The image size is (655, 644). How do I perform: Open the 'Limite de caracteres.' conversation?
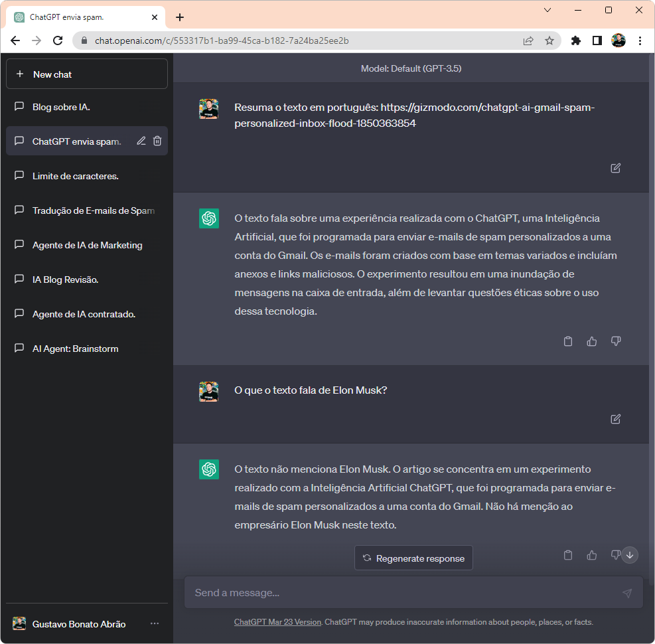(x=87, y=176)
